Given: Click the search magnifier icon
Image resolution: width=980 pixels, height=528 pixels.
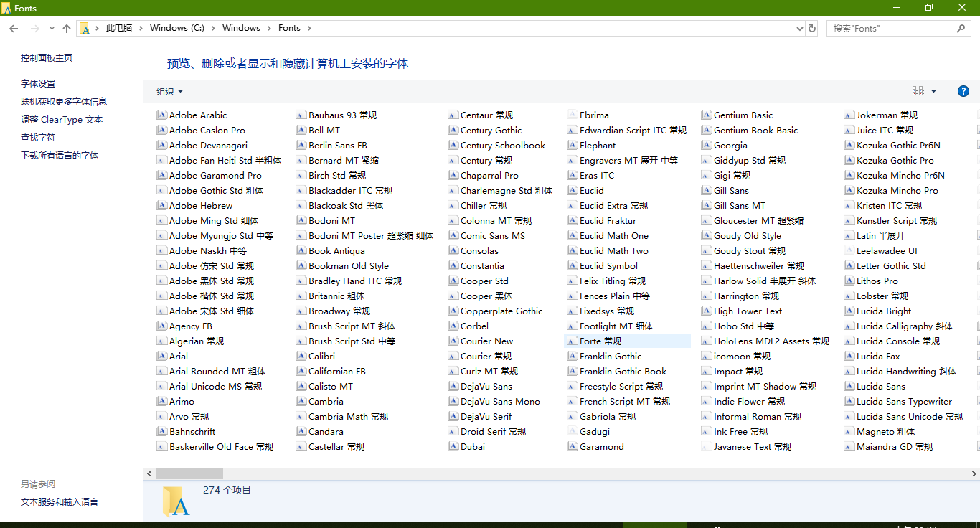Looking at the screenshot, I should [961, 28].
